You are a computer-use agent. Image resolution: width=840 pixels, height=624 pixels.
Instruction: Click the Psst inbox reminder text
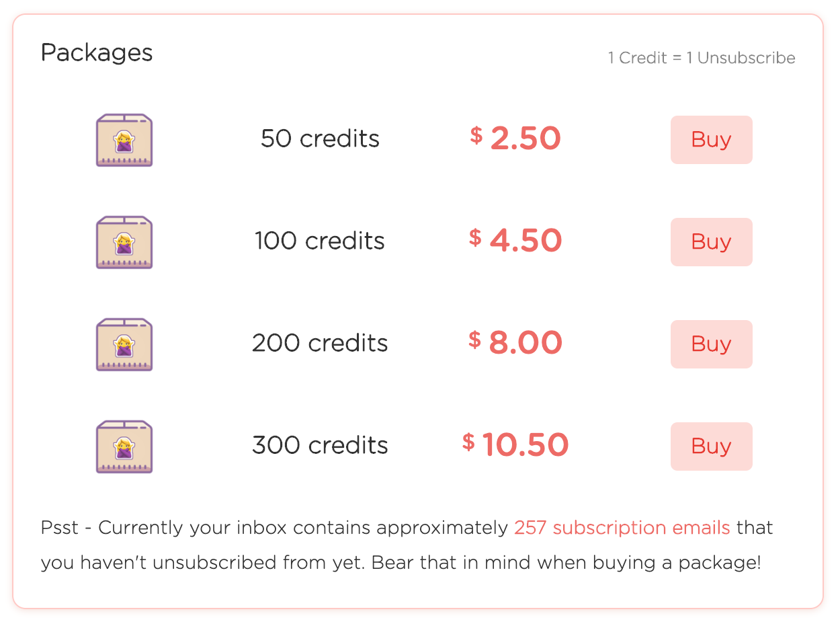(407, 545)
